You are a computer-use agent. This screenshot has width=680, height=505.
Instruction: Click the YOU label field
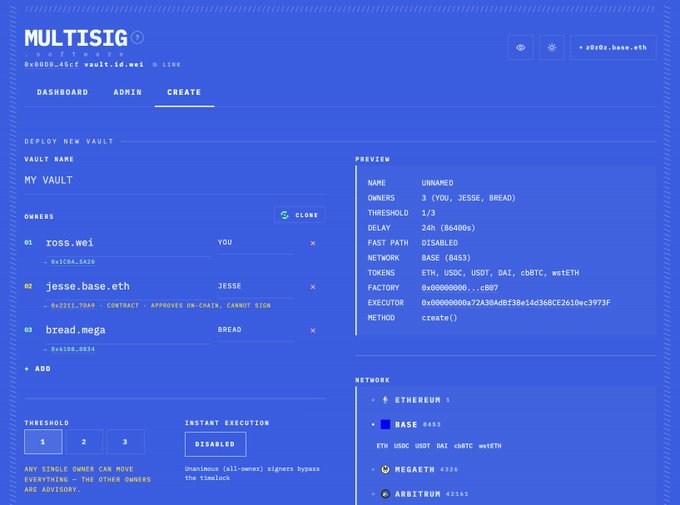255,243
